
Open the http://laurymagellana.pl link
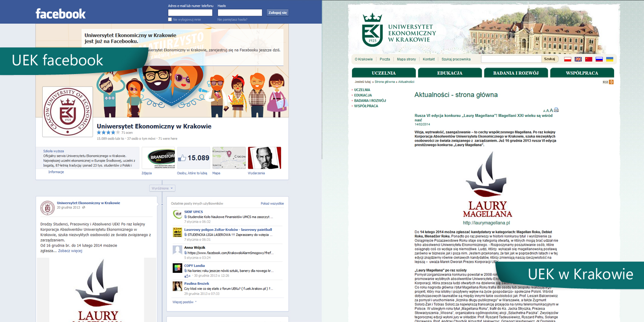click(486, 223)
